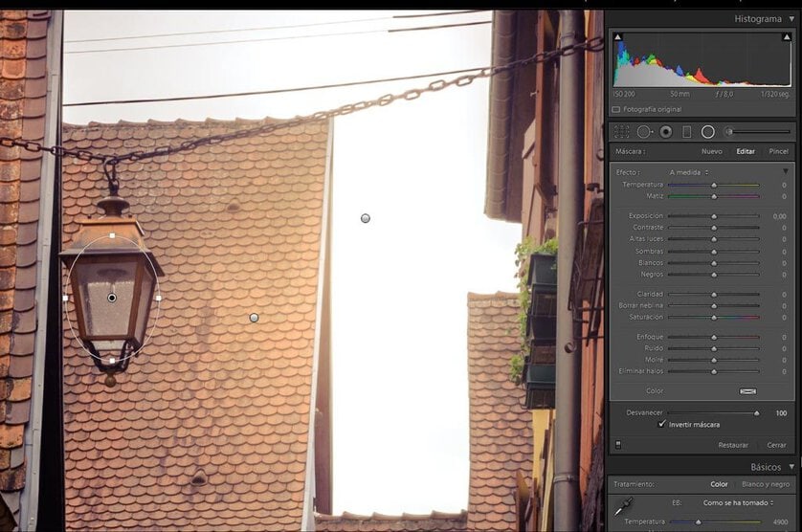Image resolution: width=802 pixels, height=532 pixels.
Task: Click the Eliminar halos slider
Action: (x=714, y=372)
